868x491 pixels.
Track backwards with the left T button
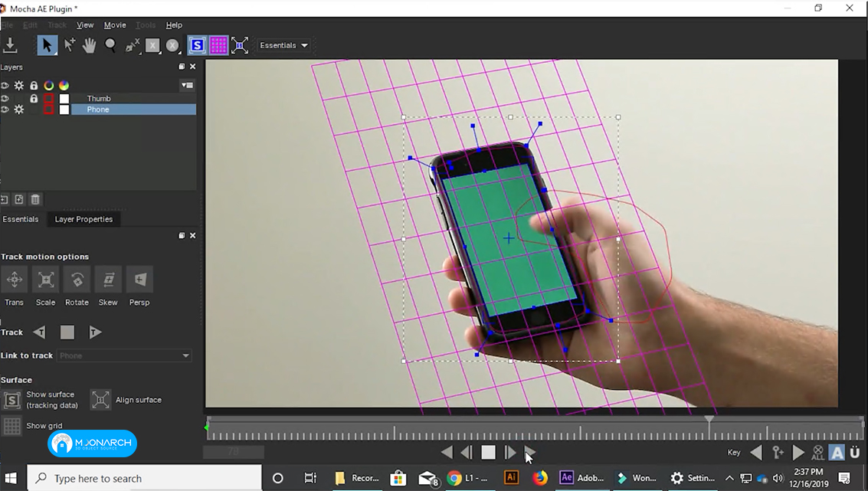click(x=39, y=332)
